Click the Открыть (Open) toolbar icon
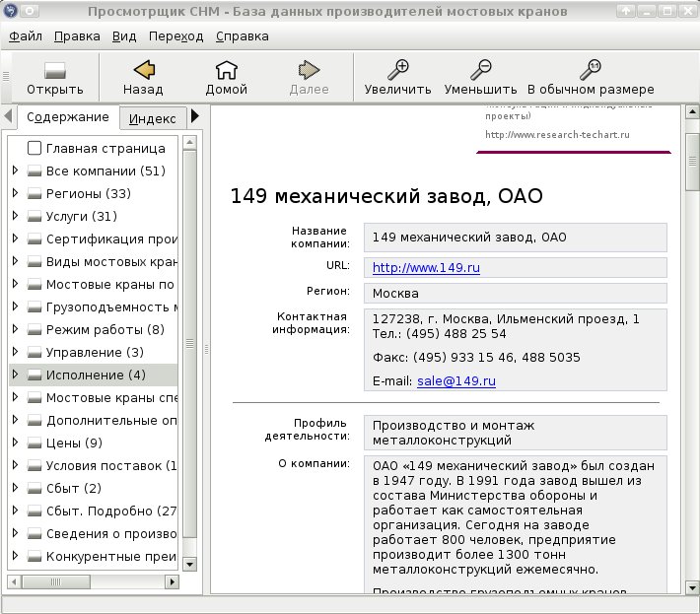The width and height of the screenshot is (700, 614). pyautogui.click(x=55, y=70)
